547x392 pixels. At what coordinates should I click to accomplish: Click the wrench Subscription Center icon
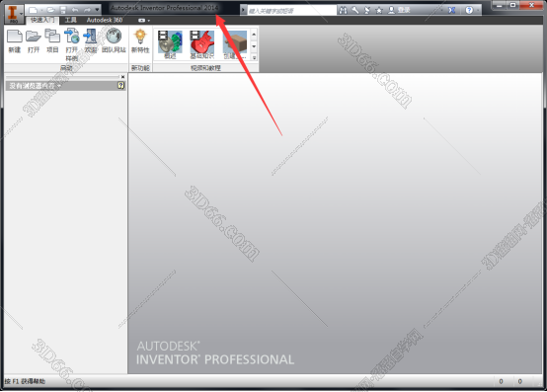click(354, 10)
